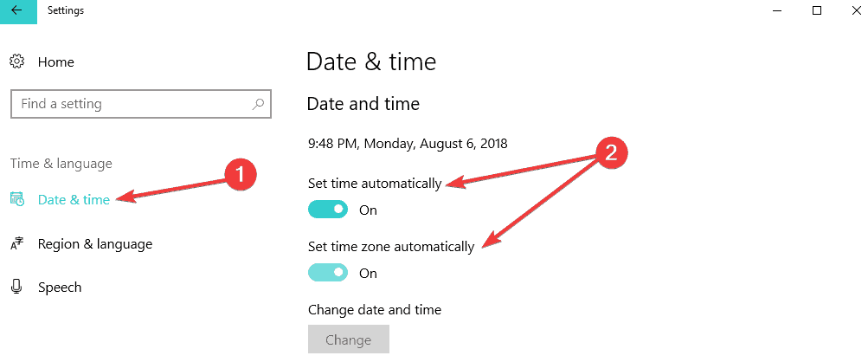Click the red circle numbered 1
This screenshot has height=362, width=868.
pyautogui.click(x=240, y=174)
